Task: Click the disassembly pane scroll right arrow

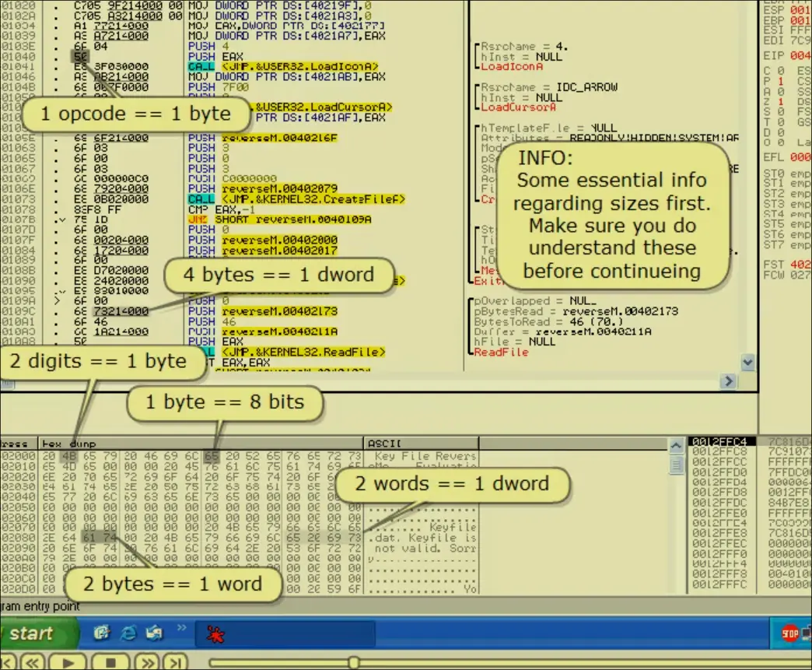Action: [729, 381]
